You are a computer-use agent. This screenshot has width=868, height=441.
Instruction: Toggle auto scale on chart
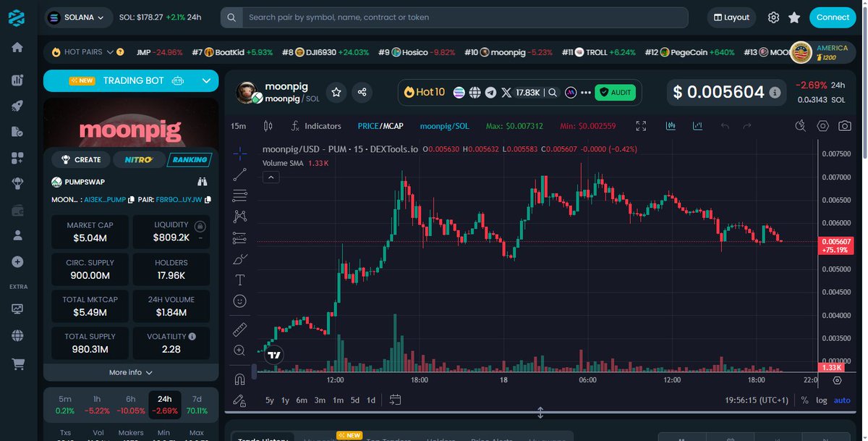pyautogui.click(x=842, y=400)
